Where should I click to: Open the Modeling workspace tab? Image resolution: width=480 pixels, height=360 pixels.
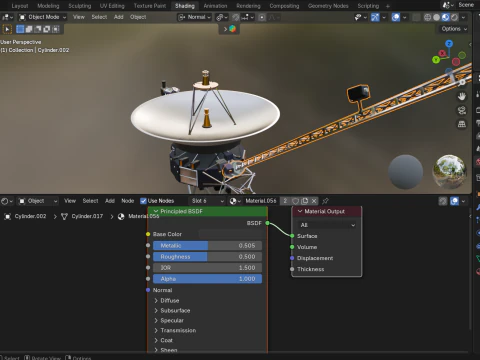pos(48,6)
